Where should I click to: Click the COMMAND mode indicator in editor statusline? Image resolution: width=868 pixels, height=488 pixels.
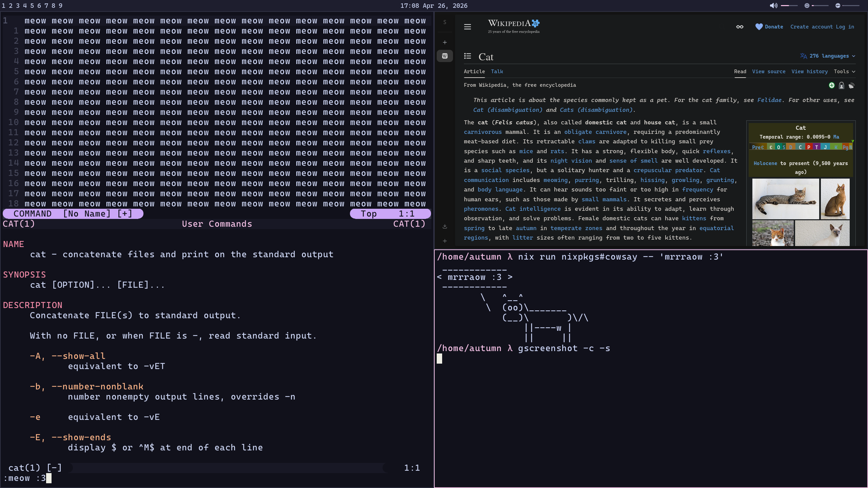(33, 214)
